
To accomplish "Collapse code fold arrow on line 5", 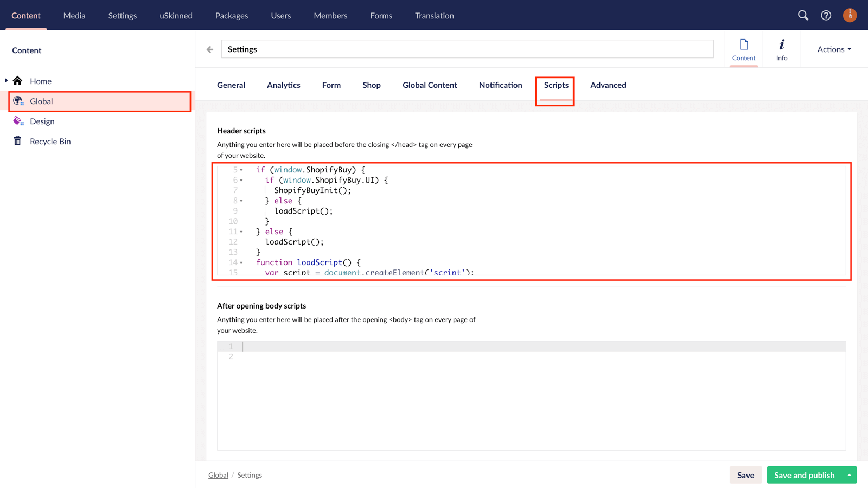I will [241, 170].
